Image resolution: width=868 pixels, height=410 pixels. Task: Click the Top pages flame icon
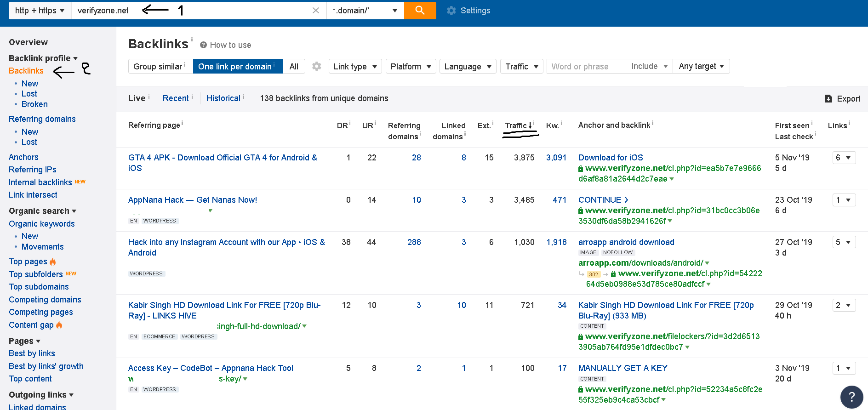coord(53,262)
